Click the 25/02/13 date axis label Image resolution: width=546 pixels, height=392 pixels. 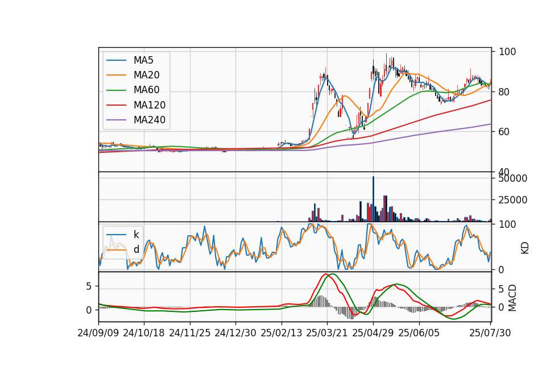(282, 333)
